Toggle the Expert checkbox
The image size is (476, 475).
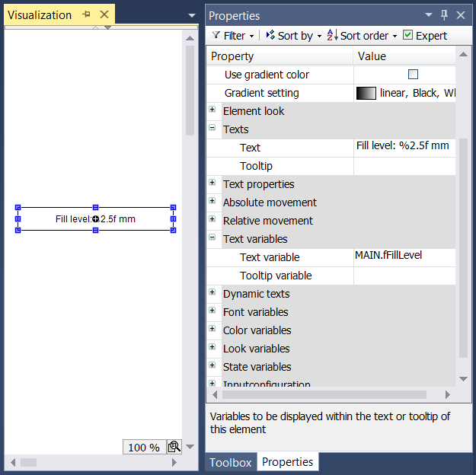(x=407, y=35)
